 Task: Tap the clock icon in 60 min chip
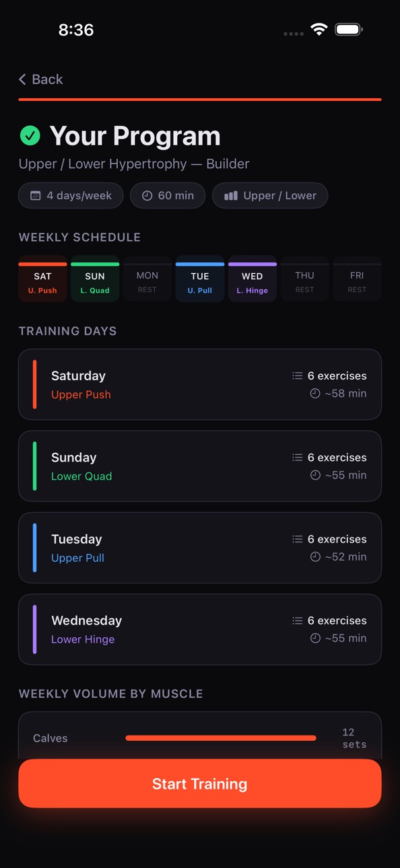[x=147, y=196]
